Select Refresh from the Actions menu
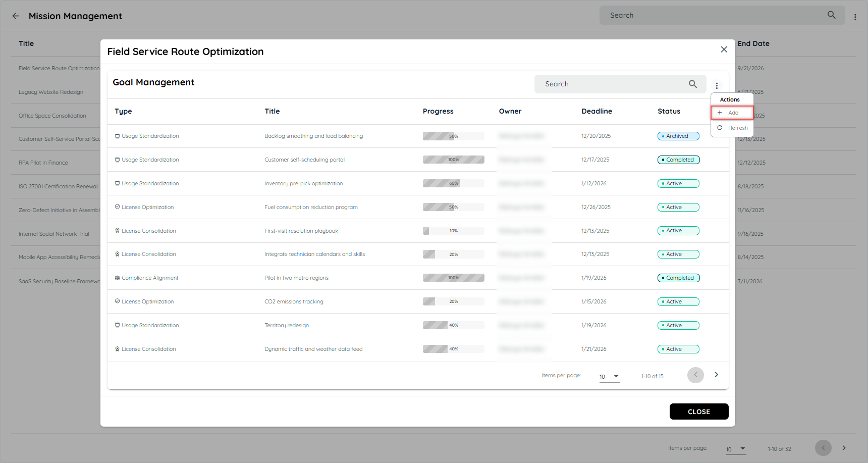This screenshot has height=463, width=868. (x=732, y=128)
